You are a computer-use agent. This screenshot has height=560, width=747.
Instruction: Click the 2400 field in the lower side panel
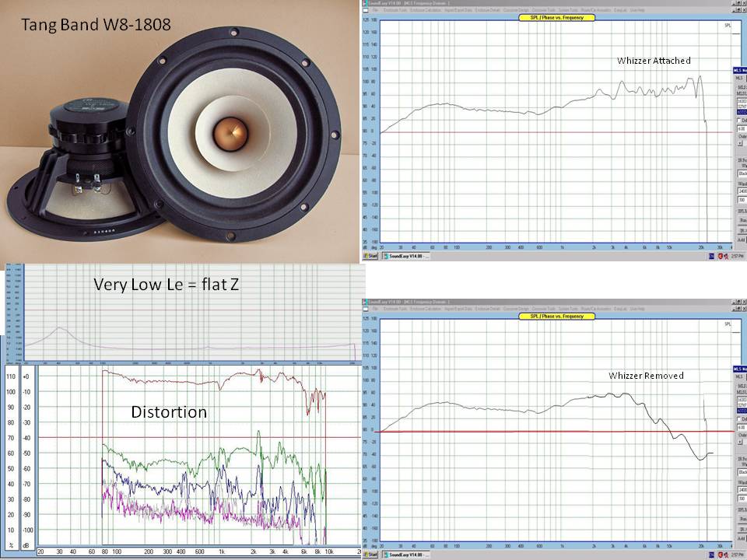(742, 489)
